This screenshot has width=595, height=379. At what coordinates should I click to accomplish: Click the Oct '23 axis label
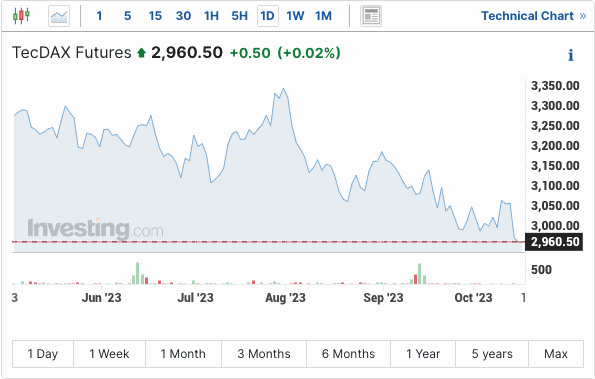473,298
